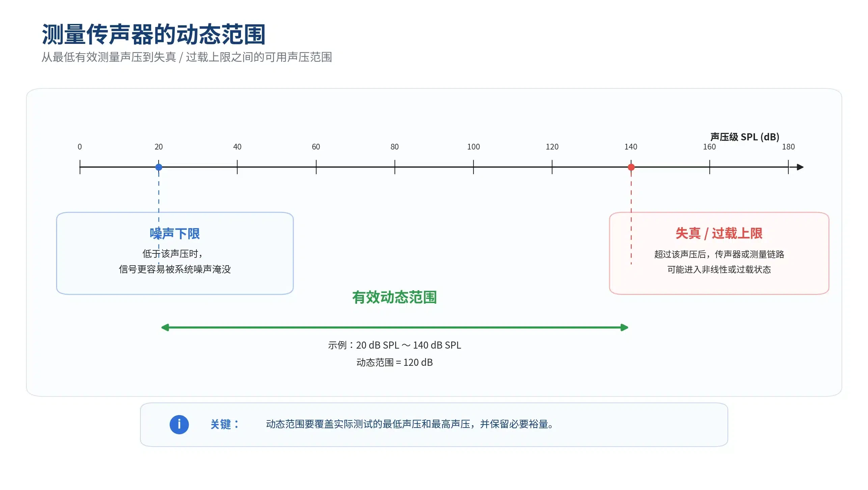Click the axis tick label 20
Screen dimensions: 868x490
(x=159, y=147)
